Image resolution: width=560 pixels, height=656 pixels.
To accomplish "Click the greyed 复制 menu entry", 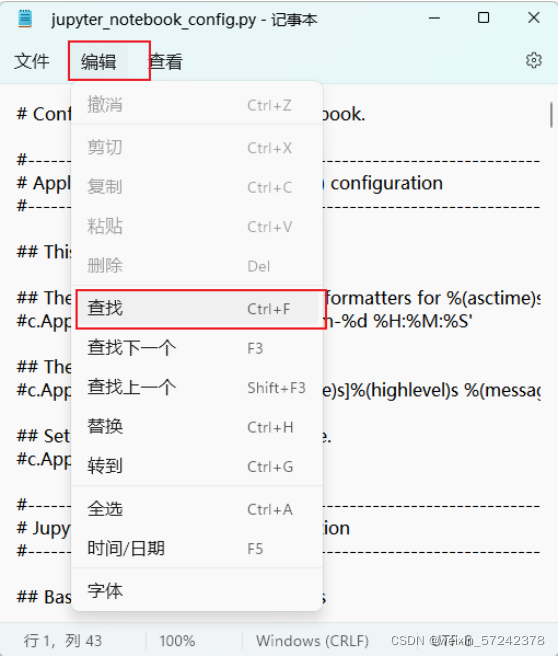I will click(x=198, y=187).
